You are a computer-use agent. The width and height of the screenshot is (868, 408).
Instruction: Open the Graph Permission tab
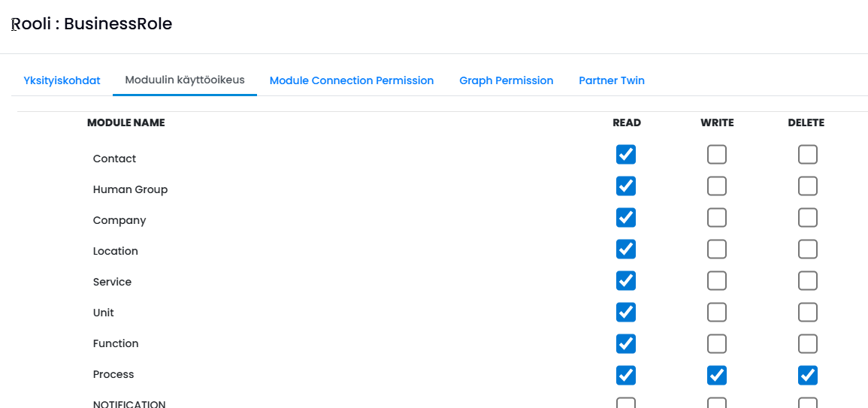[x=507, y=80]
